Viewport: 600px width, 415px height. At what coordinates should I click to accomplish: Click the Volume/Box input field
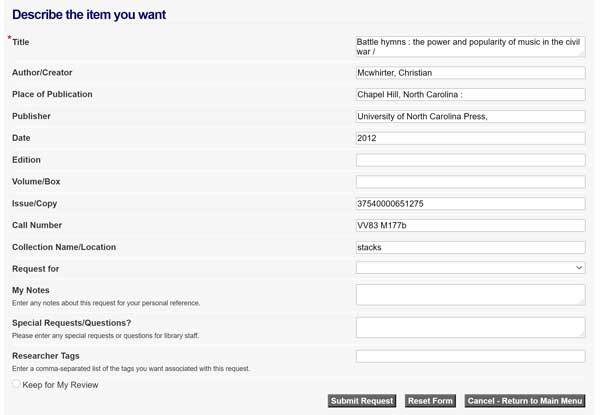pos(470,182)
